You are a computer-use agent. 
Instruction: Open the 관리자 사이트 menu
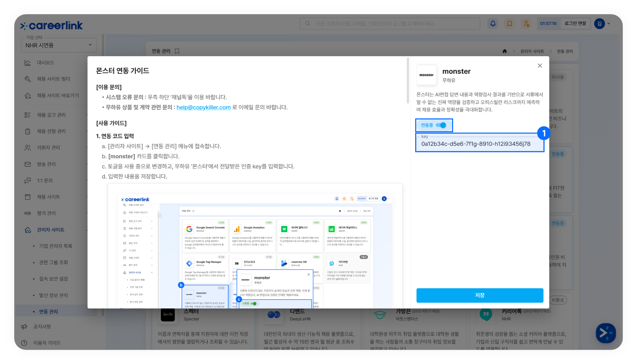[x=50, y=230]
